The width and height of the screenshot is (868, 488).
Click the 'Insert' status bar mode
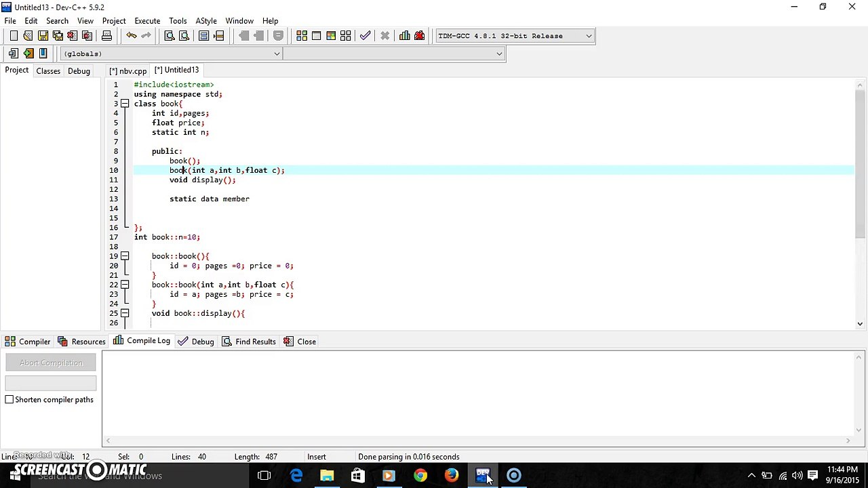[317, 457]
